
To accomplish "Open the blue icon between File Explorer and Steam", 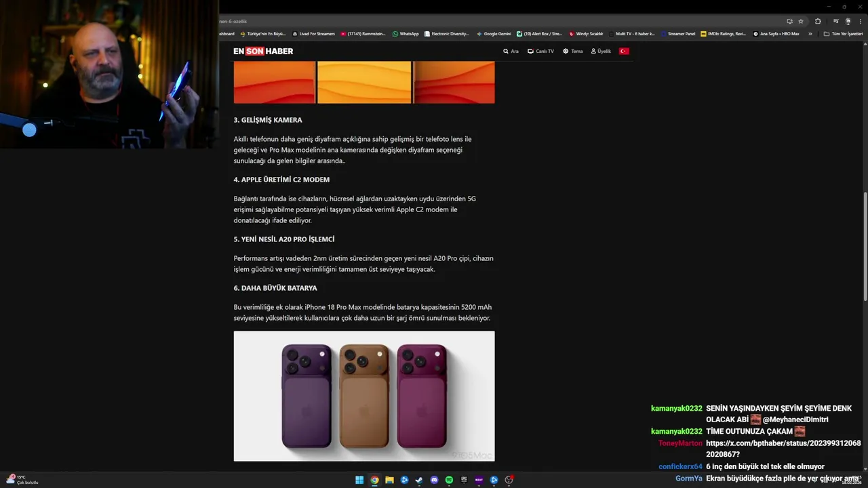I will click(x=404, y=480).
